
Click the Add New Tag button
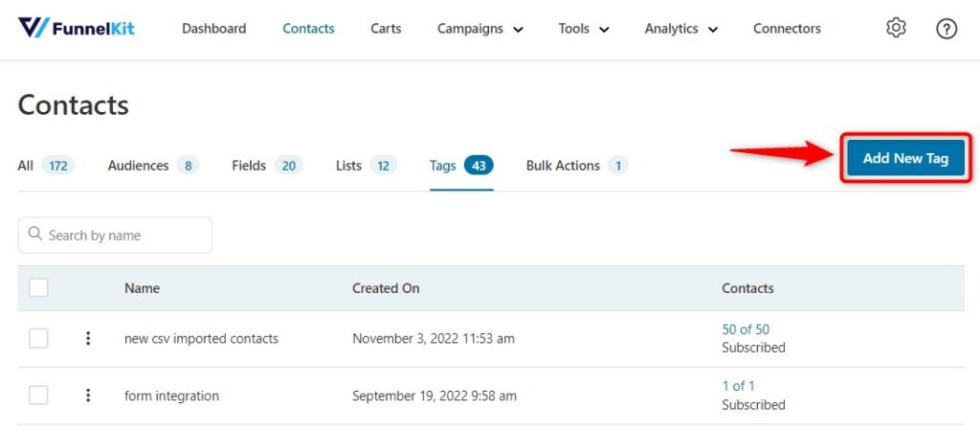click(x=905, y=158)
